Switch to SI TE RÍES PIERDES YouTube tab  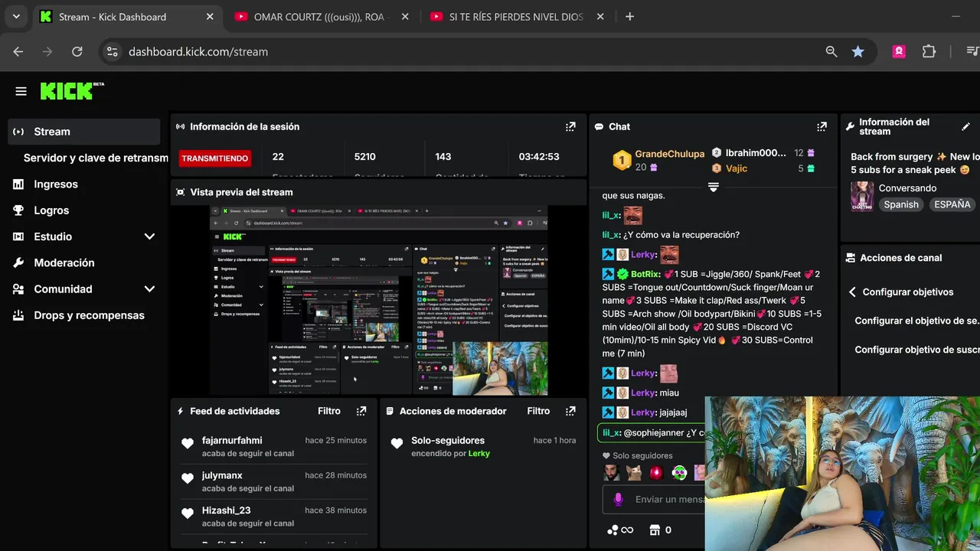coord(518,16)
